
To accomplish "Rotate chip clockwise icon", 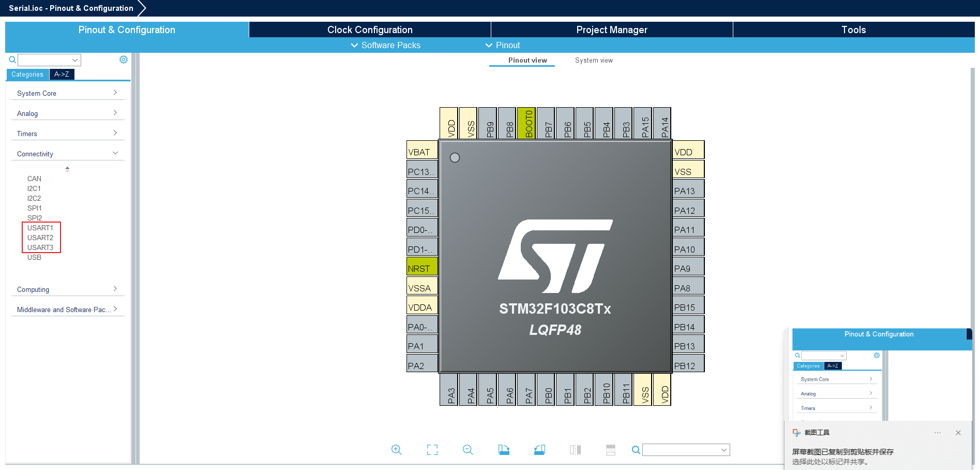I will tap(504, 450).
